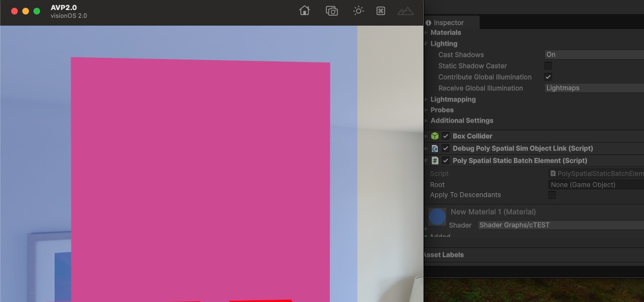Maximize the AVP2.0 simulator window

pyautogui.click(x=37, y=11)
